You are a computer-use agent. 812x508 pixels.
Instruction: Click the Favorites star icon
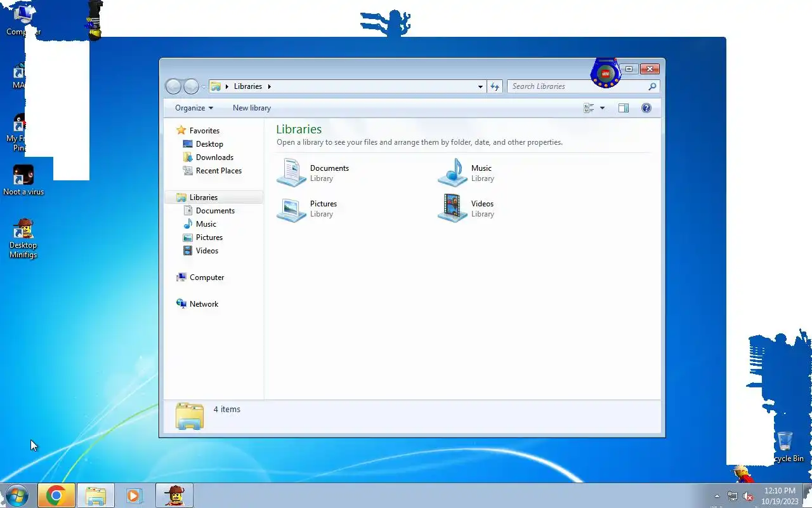tap(181, 130)
